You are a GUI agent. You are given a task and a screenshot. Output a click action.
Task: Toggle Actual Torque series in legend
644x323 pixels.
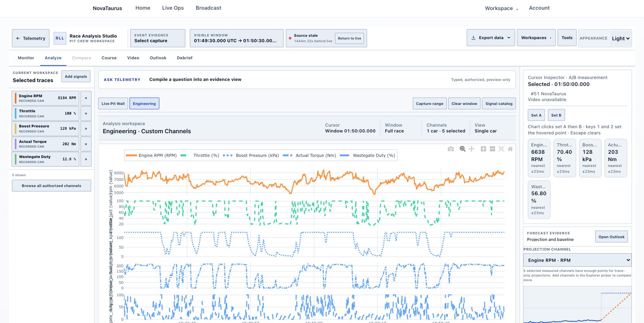pos(309,155)
